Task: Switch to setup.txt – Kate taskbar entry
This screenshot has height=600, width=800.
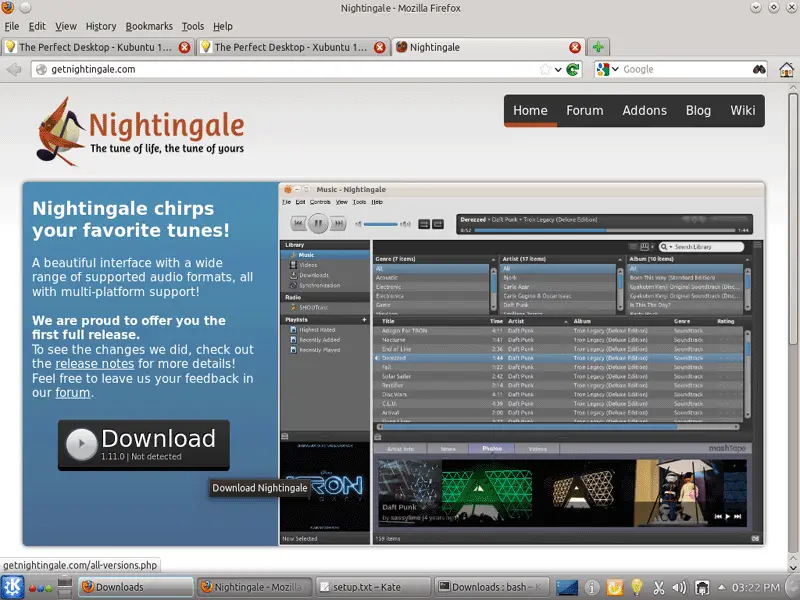Action: coord(372,587)
